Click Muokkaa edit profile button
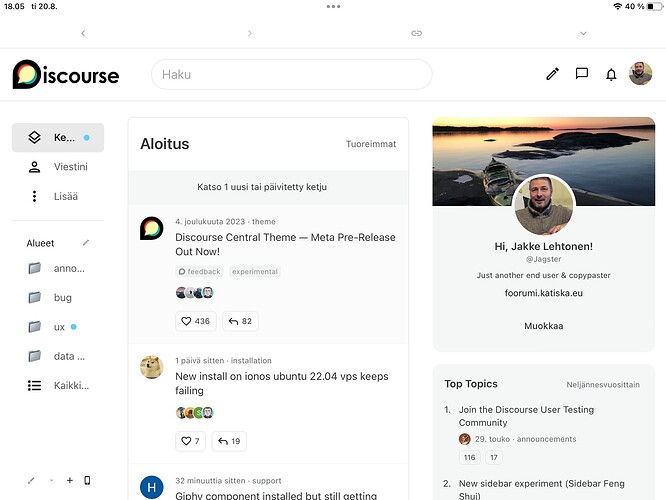This screenshot has width=666, height=500. click(544, 326)
